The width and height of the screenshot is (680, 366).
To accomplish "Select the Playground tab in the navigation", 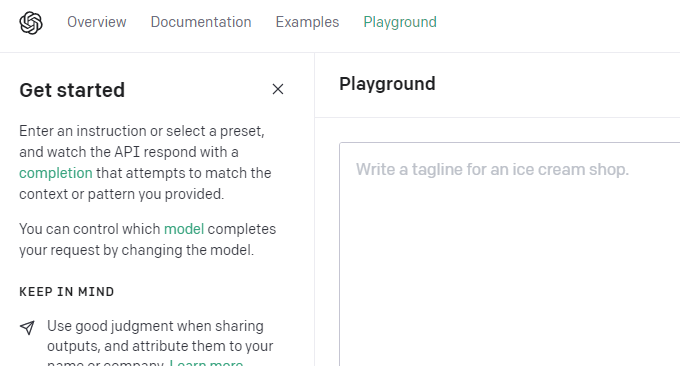I will pyautogui.click(x=400, y=22).
